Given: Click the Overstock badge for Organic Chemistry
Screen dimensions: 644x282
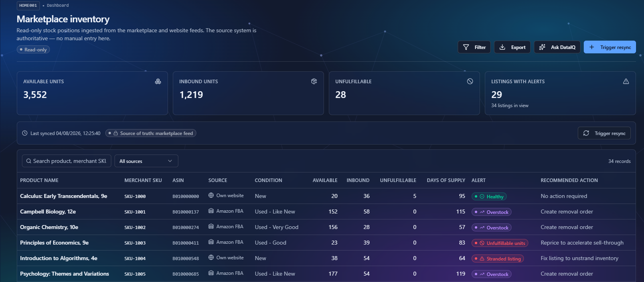Looking at the screenshot, I should (492, 227).
